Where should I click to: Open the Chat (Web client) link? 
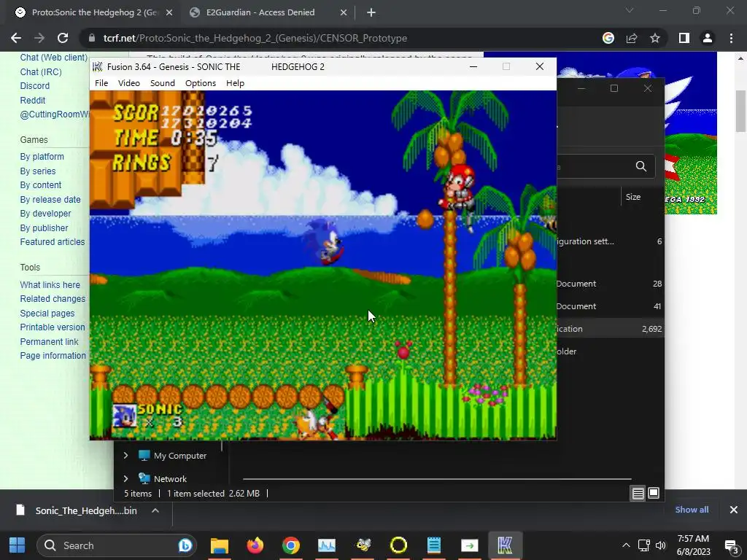pos(54,58)
